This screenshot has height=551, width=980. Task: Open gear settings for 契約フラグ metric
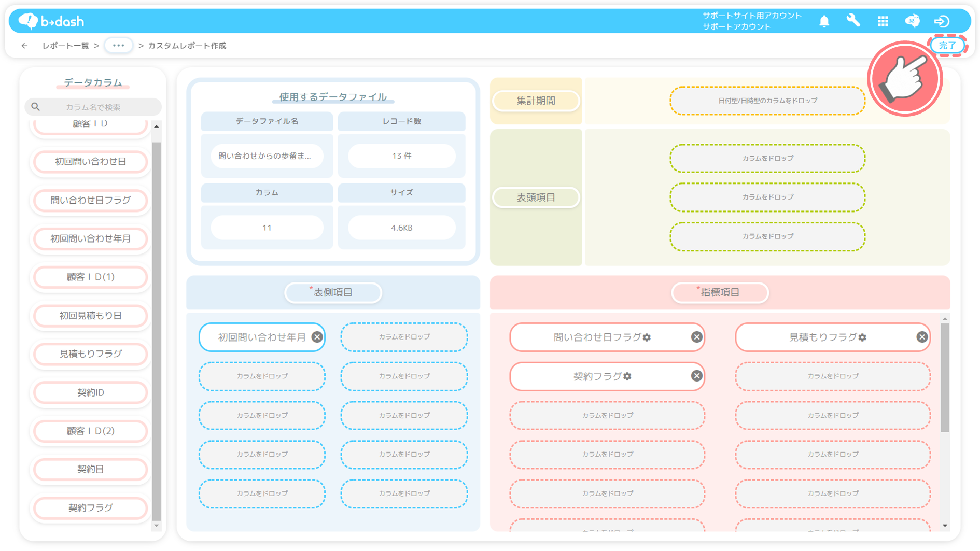coord(627,376)
